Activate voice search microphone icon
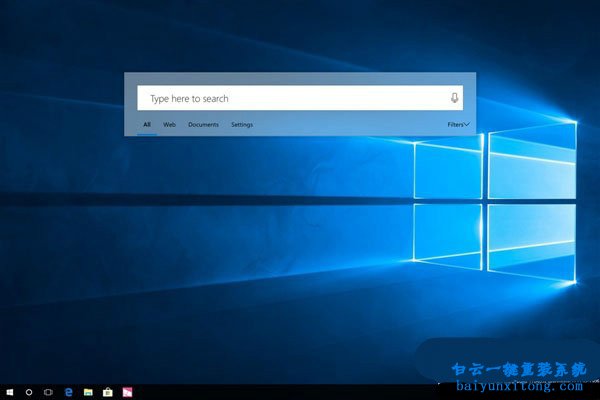This screenshot has width=600, height=400. pyautogui.click(x=454, y=98)
